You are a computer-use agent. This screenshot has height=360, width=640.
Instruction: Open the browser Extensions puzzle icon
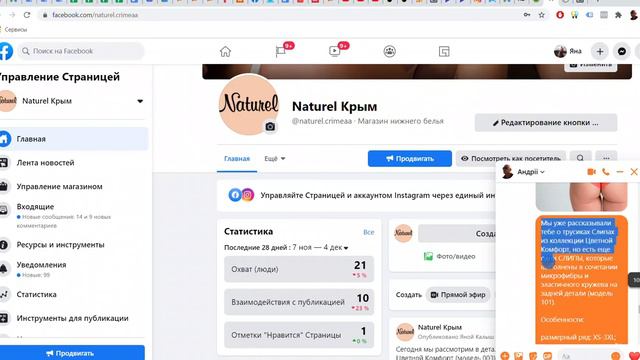(x=618, y=15)
